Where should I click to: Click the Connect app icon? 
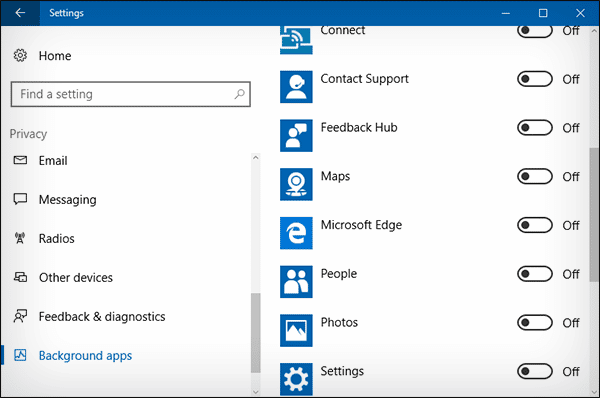296,40
